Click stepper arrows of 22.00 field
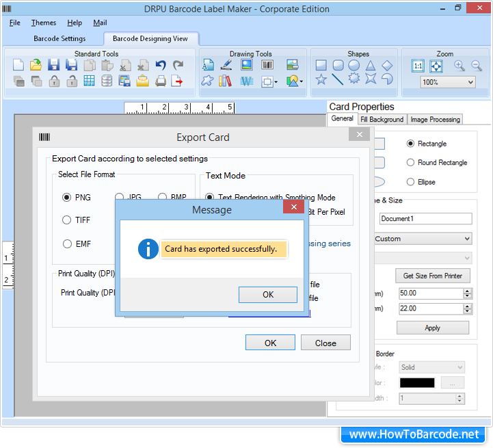This screenshot has width=493, height=448. pyautogui.click(x=467, y=308)
